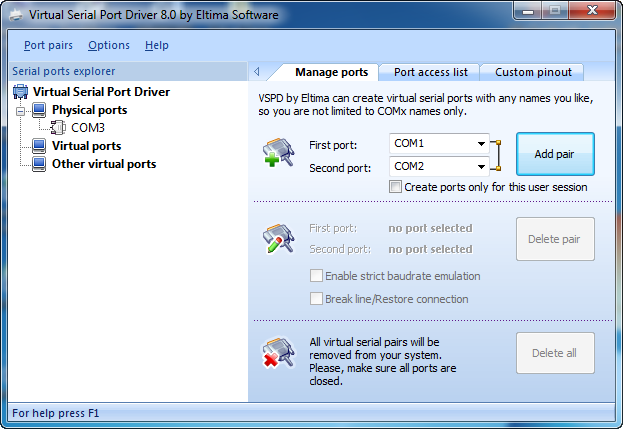623x429 pixels.
Task: Minimize the window
Action: click(x=528, y=11)
